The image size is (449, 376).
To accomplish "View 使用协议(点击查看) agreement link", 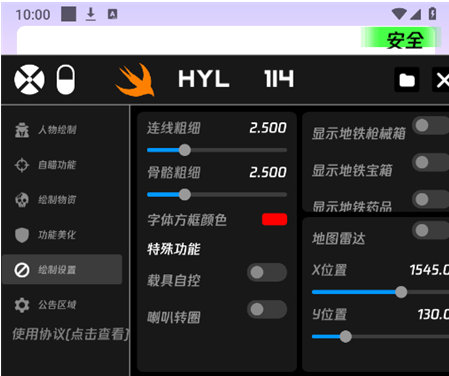I will click(x=71, y=334).
